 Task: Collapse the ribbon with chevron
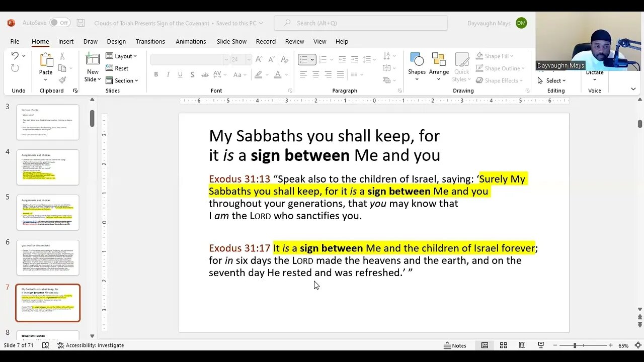click(x=633, y=89)
